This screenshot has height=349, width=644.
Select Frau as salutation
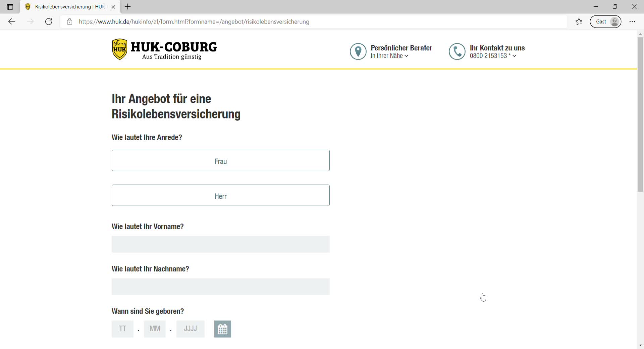(220, 161)
